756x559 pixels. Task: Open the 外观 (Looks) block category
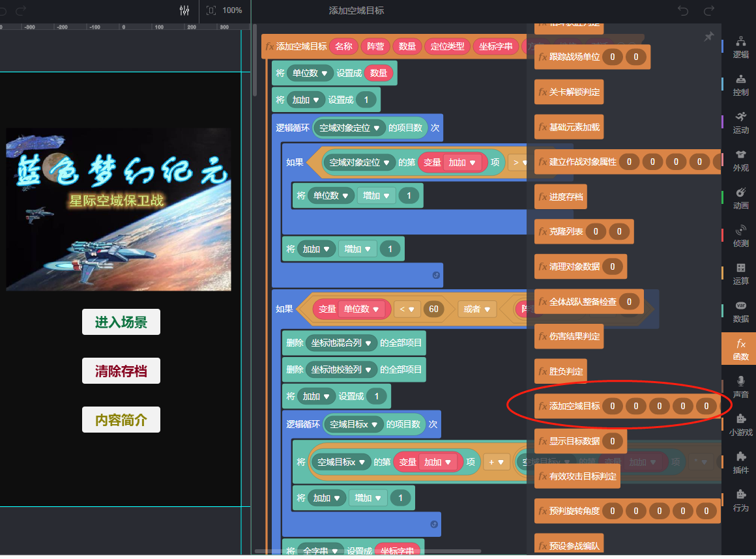(740, 160)
